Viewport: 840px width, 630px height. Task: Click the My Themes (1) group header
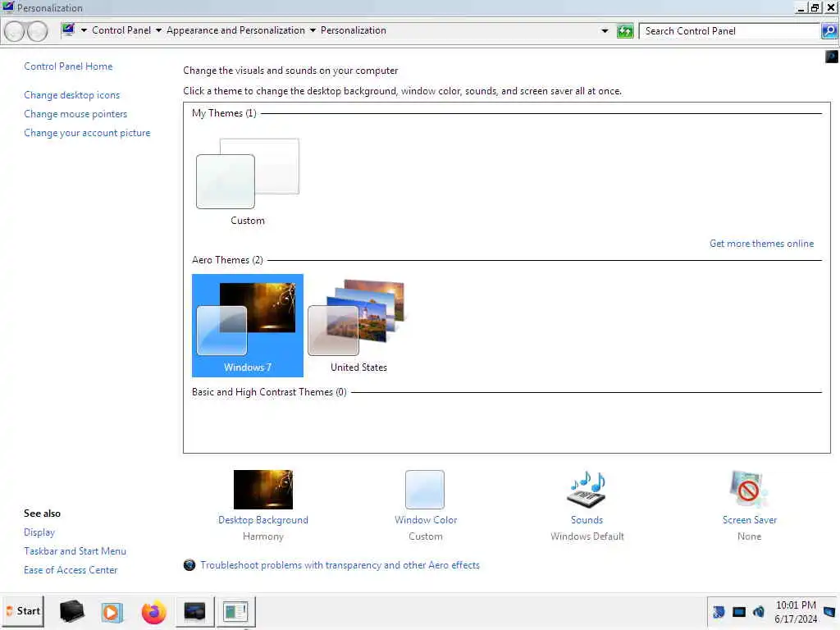coord(224,113)
